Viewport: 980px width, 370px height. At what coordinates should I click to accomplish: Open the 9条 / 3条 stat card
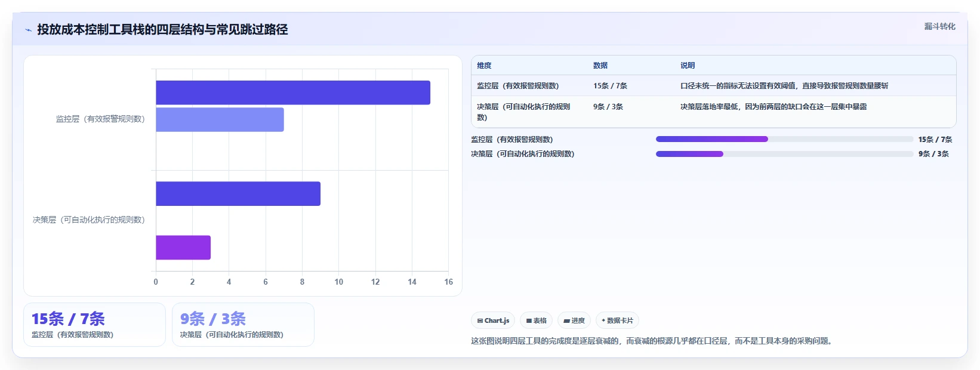243,325
